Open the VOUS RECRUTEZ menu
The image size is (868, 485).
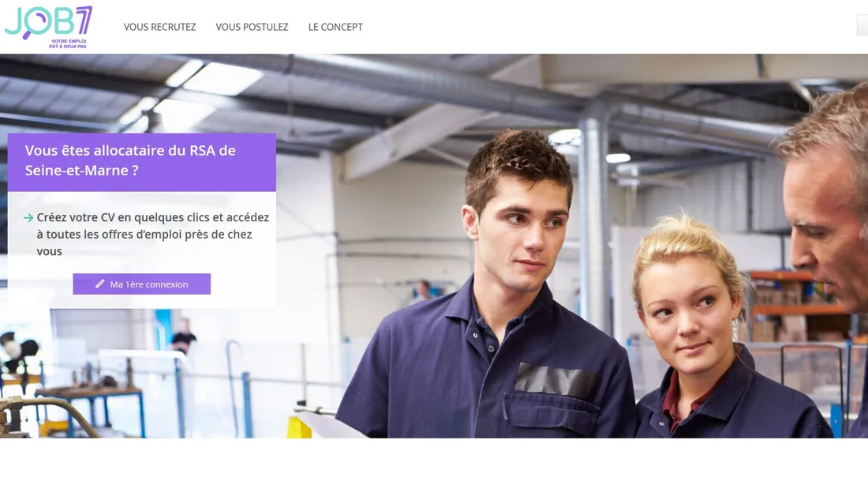159,27
